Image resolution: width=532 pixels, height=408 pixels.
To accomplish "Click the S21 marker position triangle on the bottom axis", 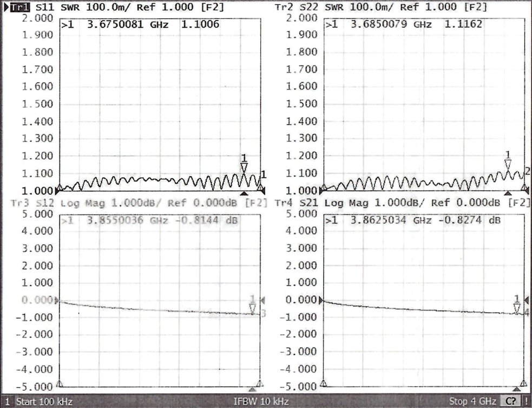I will click(517, 388).
